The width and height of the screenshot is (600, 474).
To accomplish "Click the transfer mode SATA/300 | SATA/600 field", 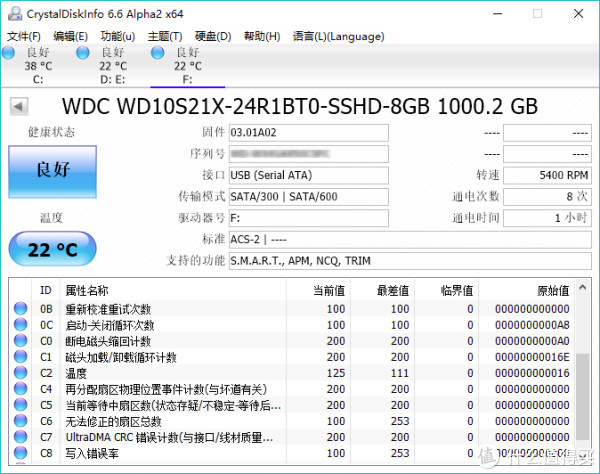I will coord(309,197).
